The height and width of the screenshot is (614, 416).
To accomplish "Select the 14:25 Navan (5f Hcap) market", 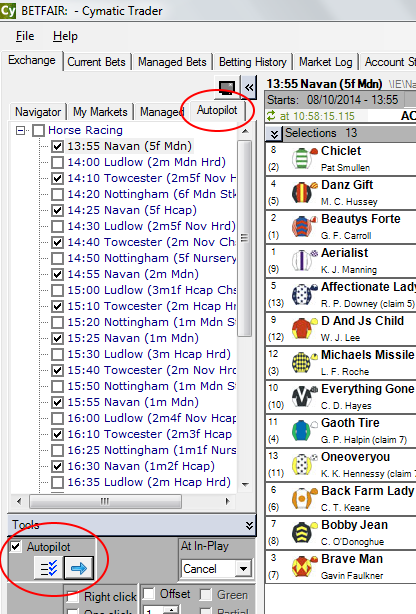I will click(x=132, y=210).
